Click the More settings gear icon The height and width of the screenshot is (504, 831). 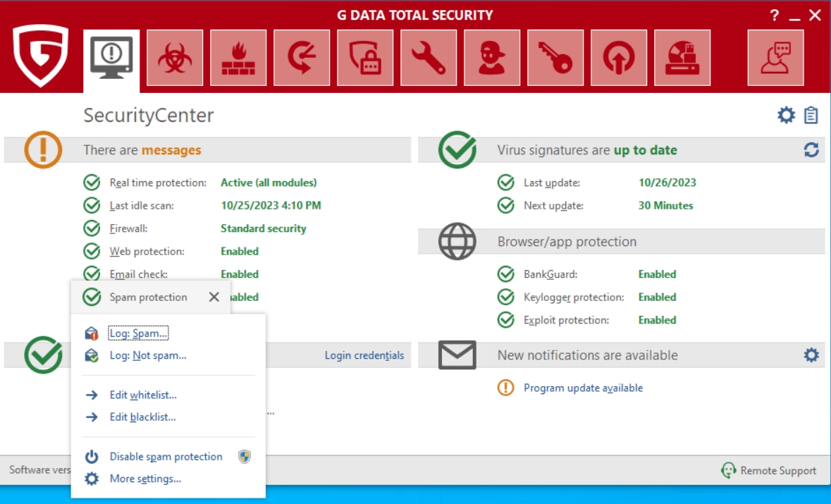92,479
